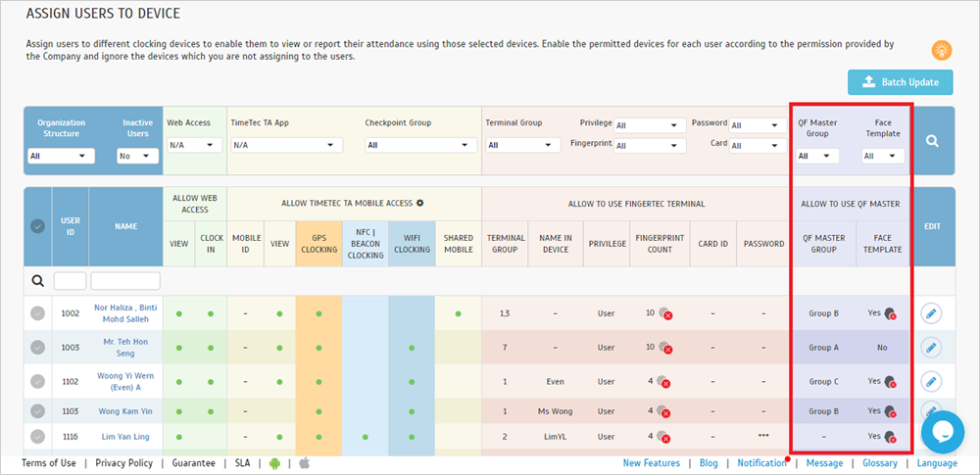This screenshot has width=980, height=475.
Task: Open the gear settings beside TimeTec TA Mobile Access
Action: 420,203
